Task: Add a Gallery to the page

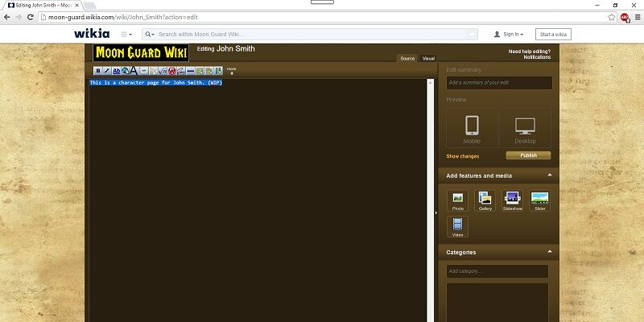Action: click(x=485, y=200)
